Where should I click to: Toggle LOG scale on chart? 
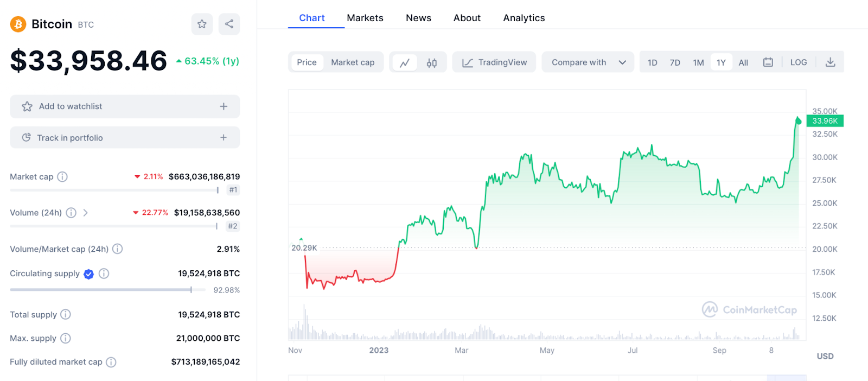tap(799, 62)
